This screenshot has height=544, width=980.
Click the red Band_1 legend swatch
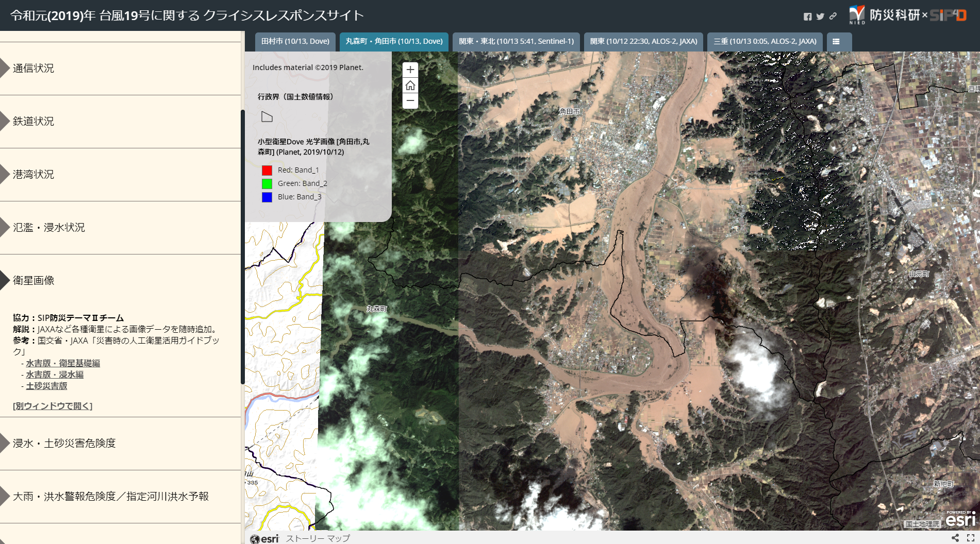click(267, 171)
